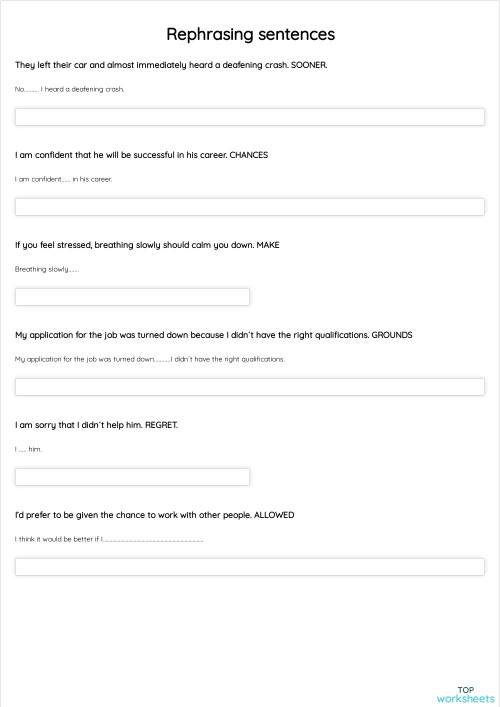This screenshot has width=500, height=707.
Task: Click the answer field for the REGRET sentence
Action: pos(132,477)
